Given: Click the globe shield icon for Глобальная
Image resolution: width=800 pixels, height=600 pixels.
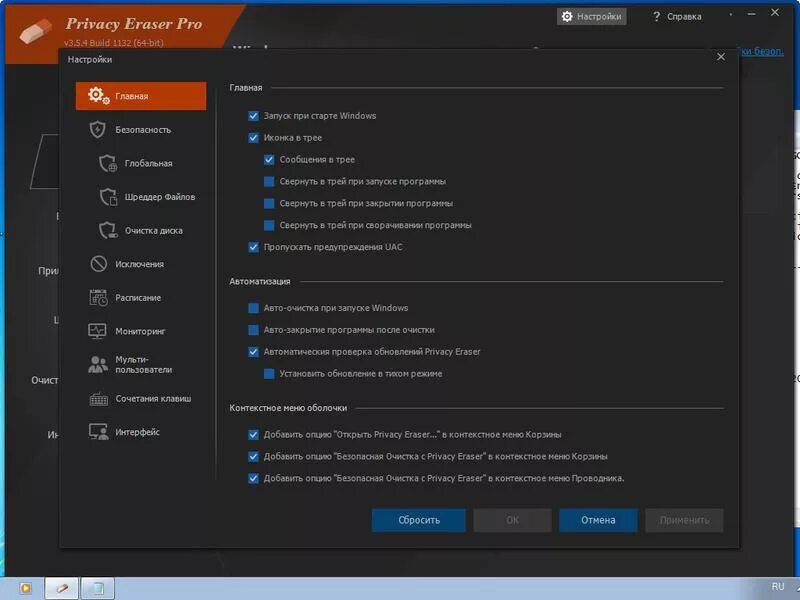Looking at the screenshot, I should pyautogui.click(x=108, y=163).
